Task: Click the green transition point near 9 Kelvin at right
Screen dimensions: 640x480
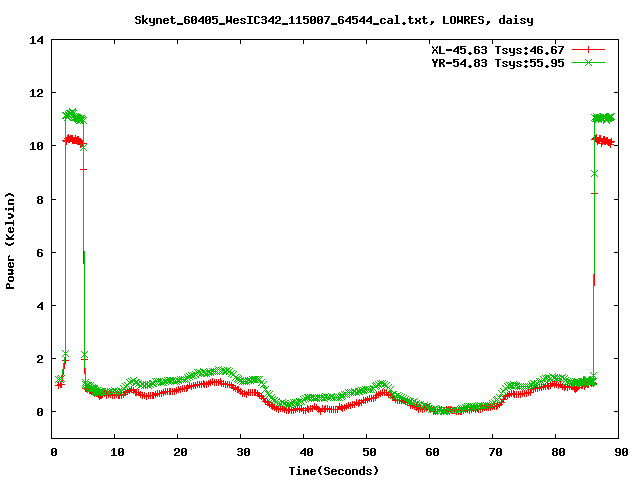Action: 594,174
